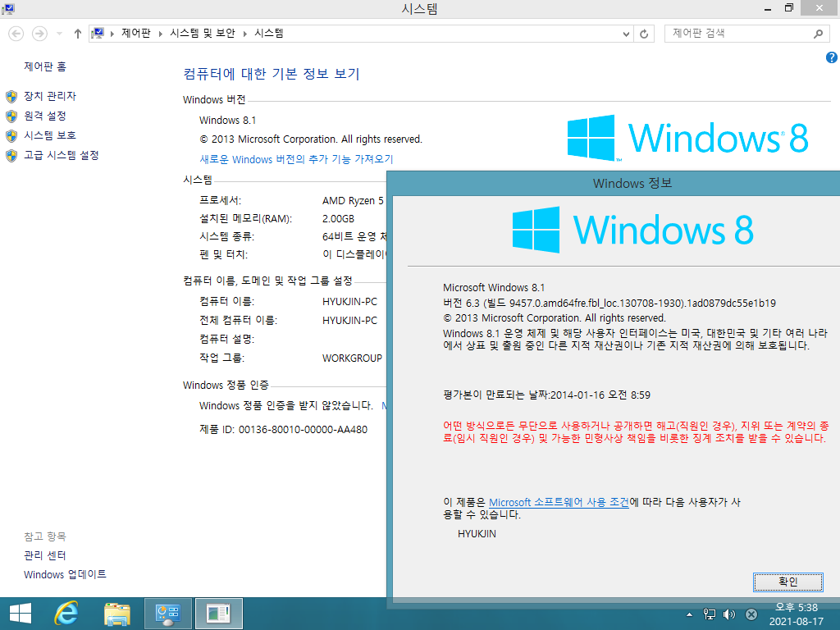
Task: Select 시스템 breadcrumb item
Action: click(x=269, y=33)
